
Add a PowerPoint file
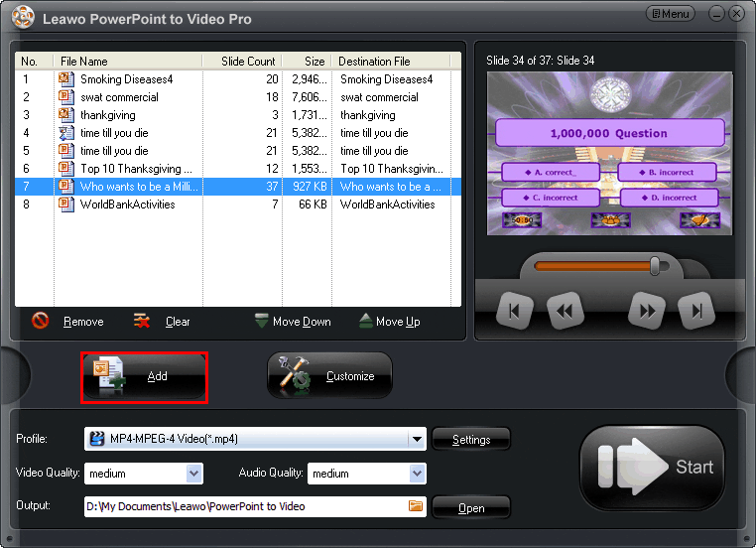tap(144, 377)
